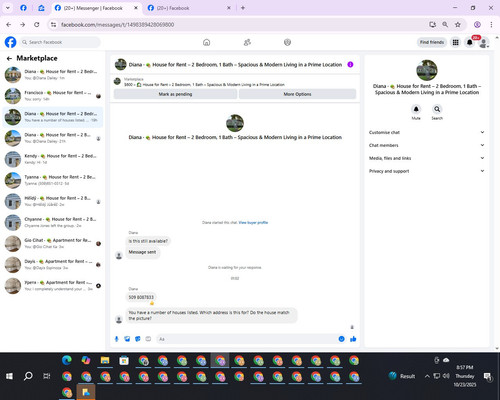Open File Explorer from taskbar
Viewport: 500px width, 400px height.
[x=105, y=360]
